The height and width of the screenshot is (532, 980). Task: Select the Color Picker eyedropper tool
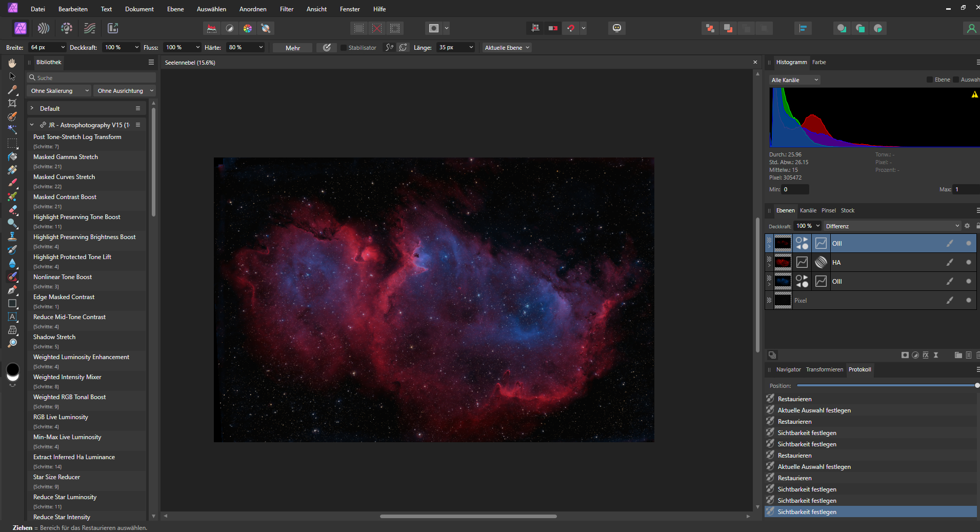12,90
